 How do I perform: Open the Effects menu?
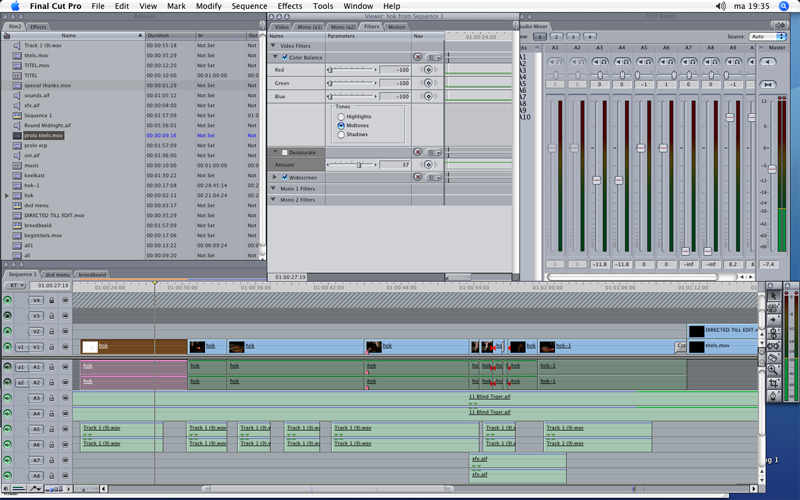click(x=290, y=6)
